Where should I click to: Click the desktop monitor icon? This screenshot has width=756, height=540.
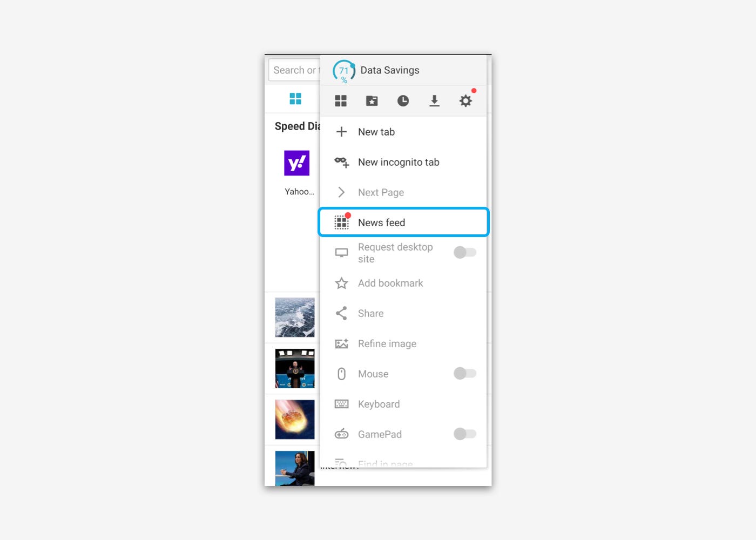[x=341, y=253]
